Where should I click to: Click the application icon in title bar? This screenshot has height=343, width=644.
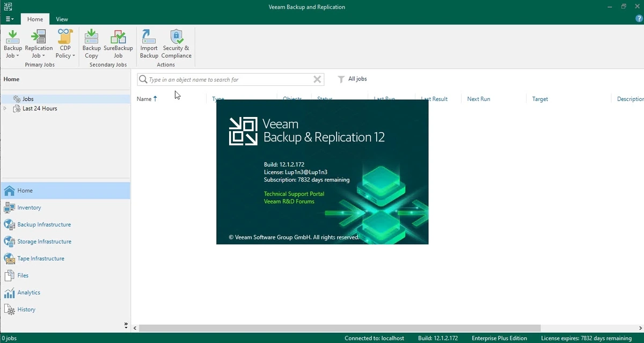tap(7, 6)
